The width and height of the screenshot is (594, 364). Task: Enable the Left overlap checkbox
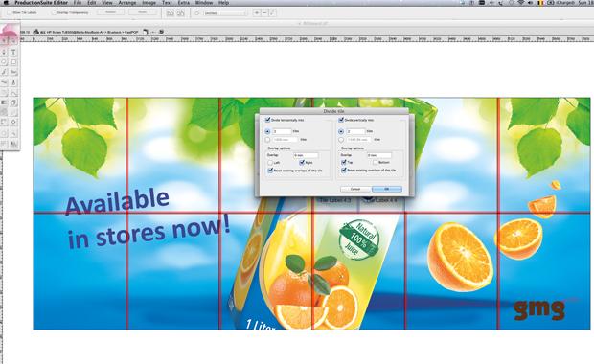coord(270,163)
